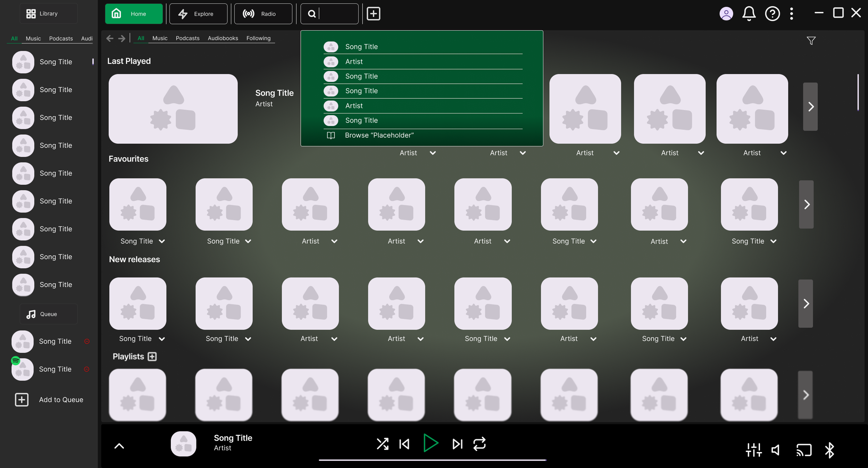The height and width of the screenshot is (468, 868).
Task: Open dropdown under first Favourites Song Title
Action: pyautogui.click(x=162, y=241)
